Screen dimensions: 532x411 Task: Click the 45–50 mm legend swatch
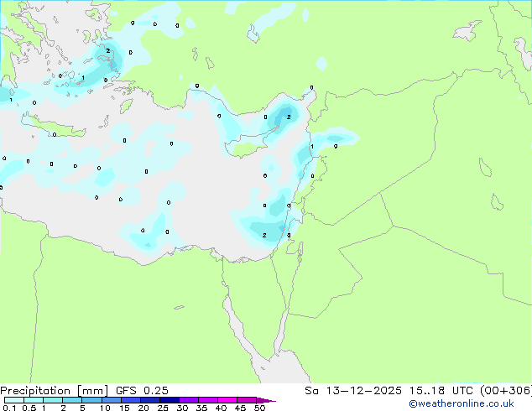point(247,400)
